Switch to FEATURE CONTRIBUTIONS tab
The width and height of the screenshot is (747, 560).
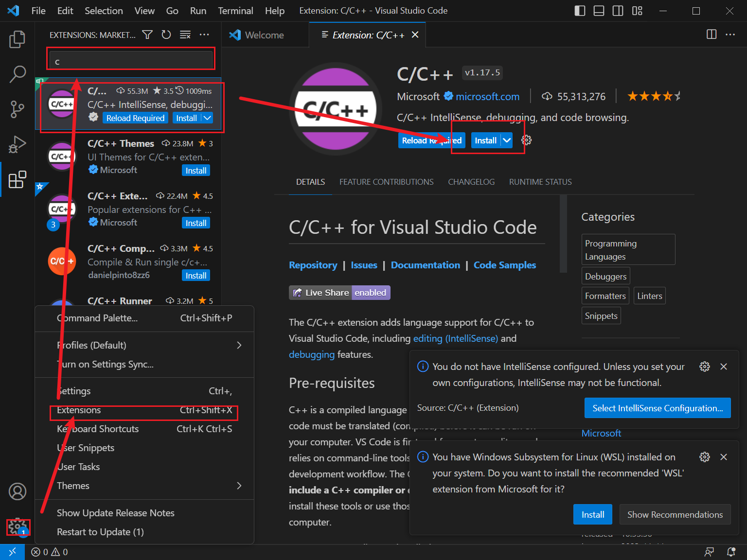pyautogui.click(x=386, y=182)
